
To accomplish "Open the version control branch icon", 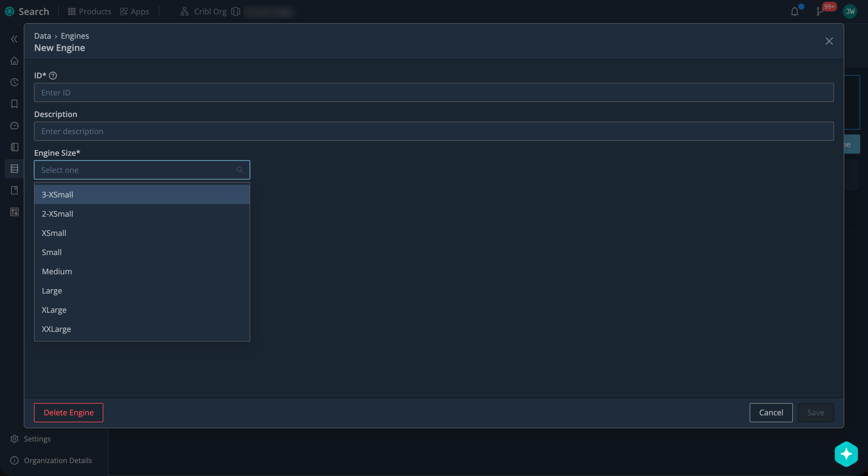I will pyautogui.click(x=820, y=12).
